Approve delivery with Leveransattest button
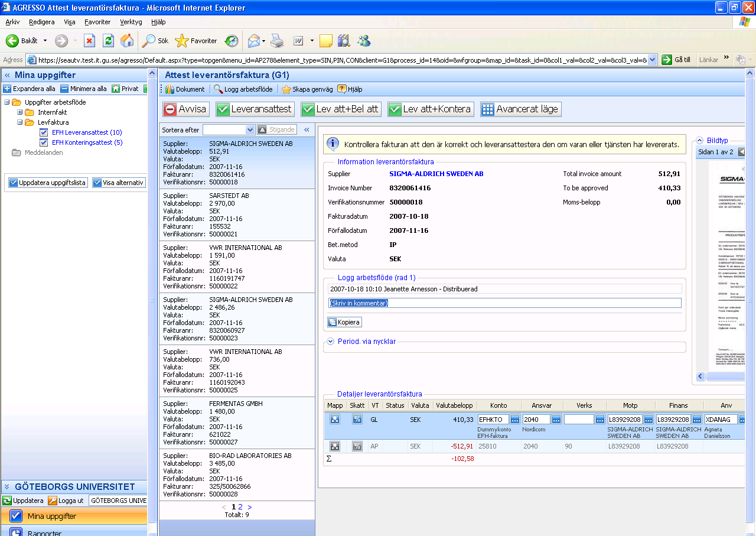 tap(255, 109)
